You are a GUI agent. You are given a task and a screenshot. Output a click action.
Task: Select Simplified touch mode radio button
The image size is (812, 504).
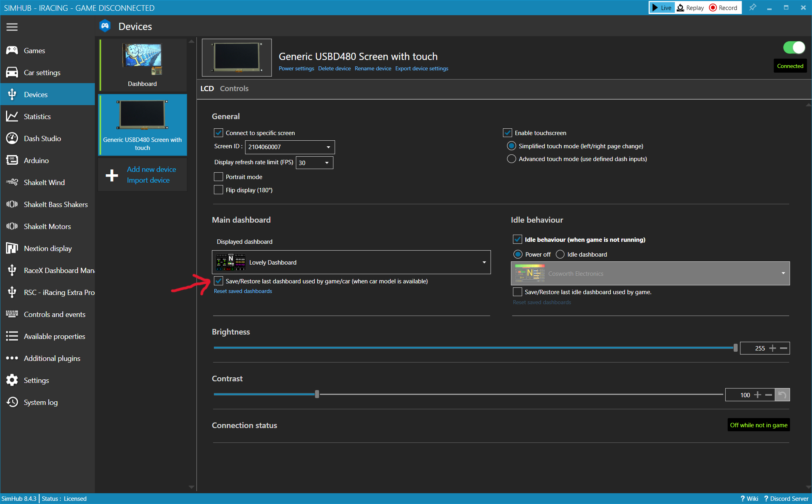coord(511,146)
